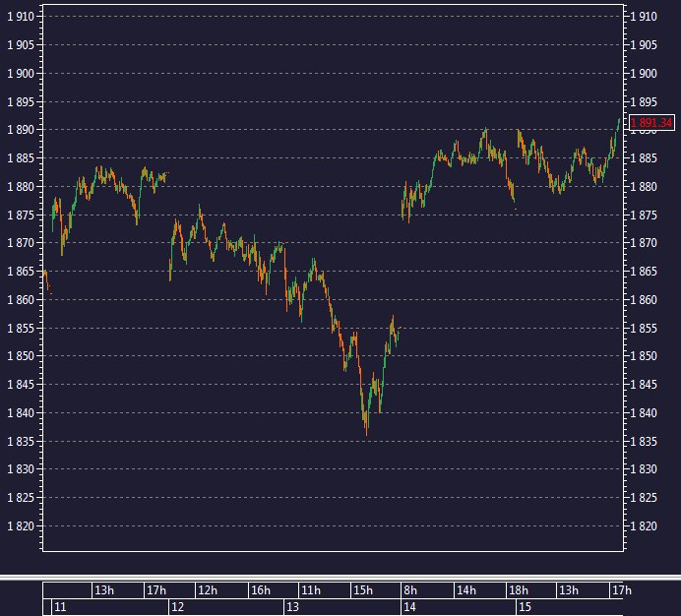Viewport: 681px width, 616px height.
Task: Select the day 13 date cell
Action: tap(342, 607)
